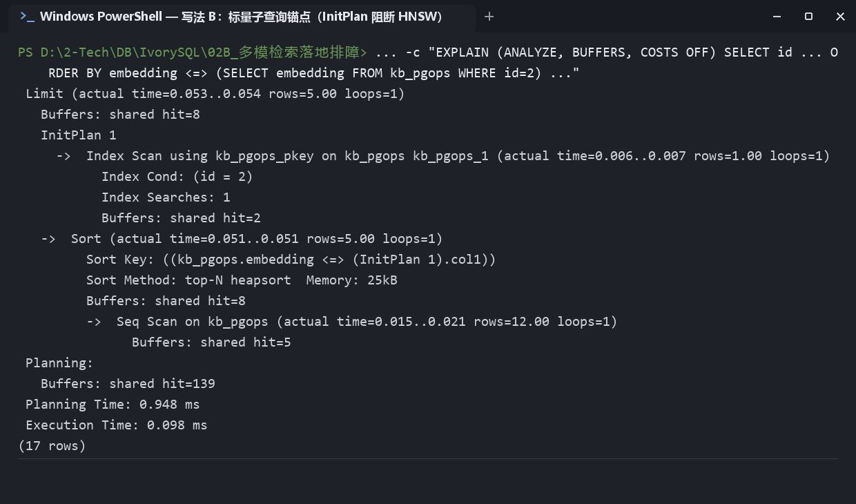Click the Index Searches: 1 line
This screenshot has height=504, width=856.
coord(166,197)
